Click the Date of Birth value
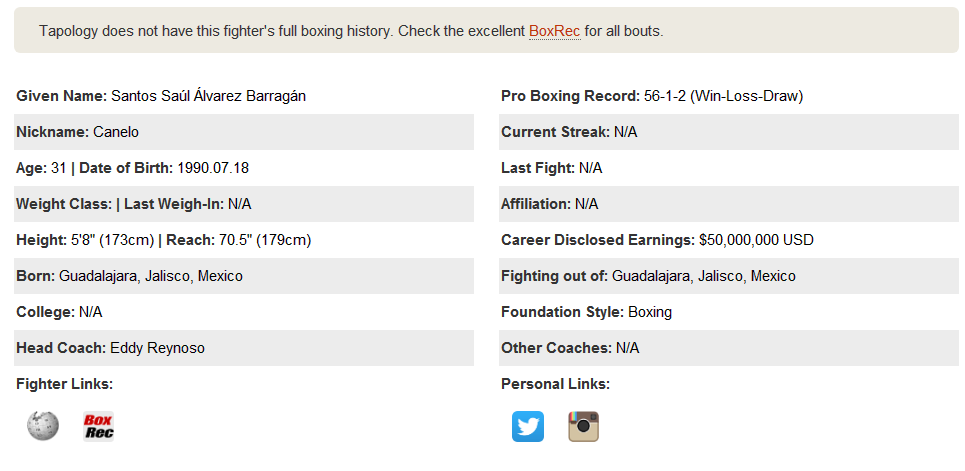Screen dimensions: 965x471 pos(213,168)
